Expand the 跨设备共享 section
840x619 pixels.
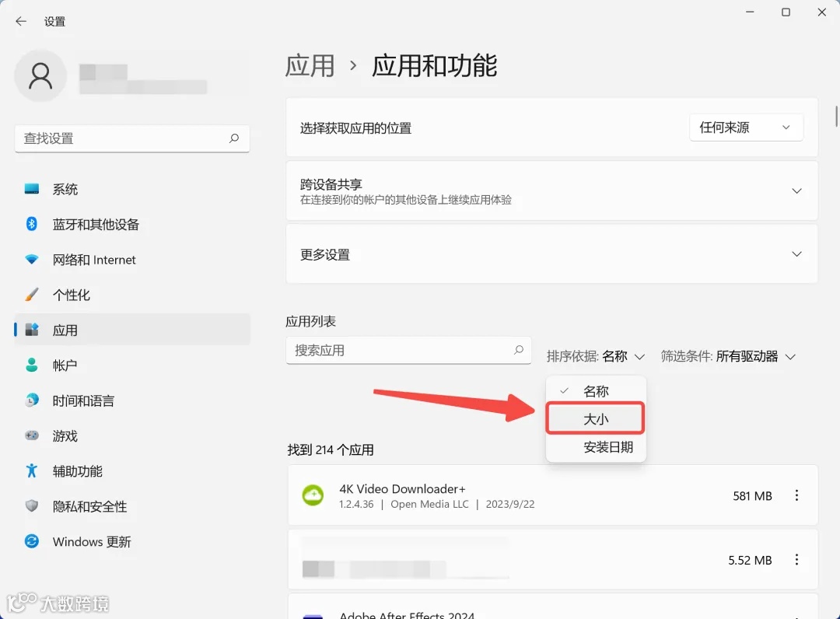tap(551, 191)
